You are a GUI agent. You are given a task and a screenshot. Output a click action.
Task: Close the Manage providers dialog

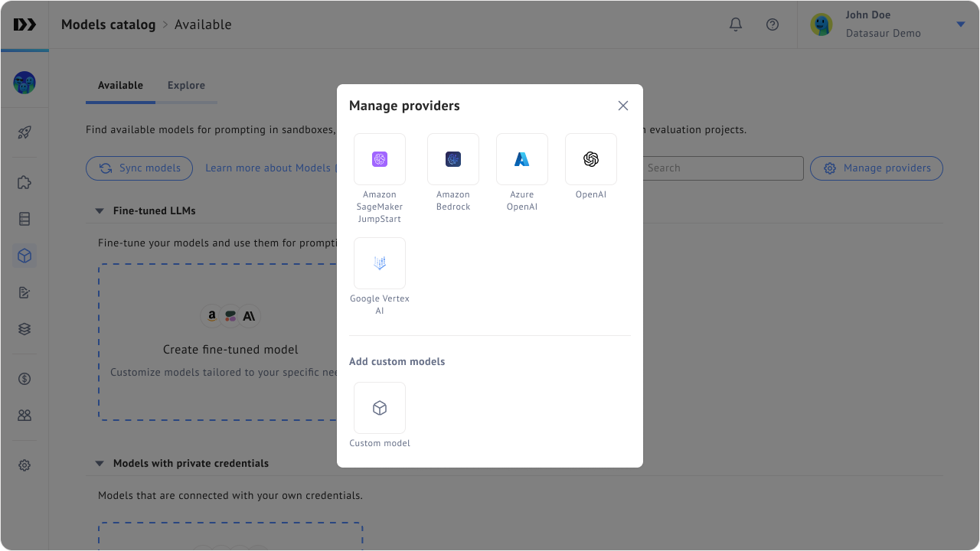(623, 106)
